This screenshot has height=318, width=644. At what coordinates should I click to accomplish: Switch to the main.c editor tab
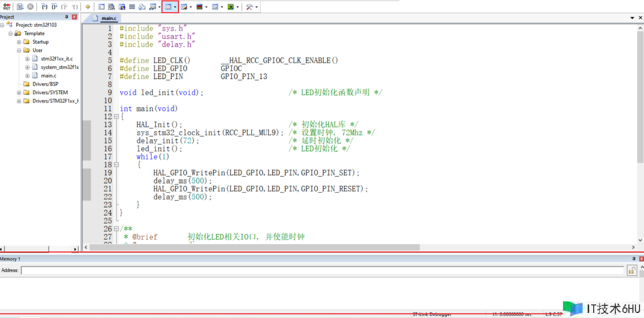click(x=109, y=18)
